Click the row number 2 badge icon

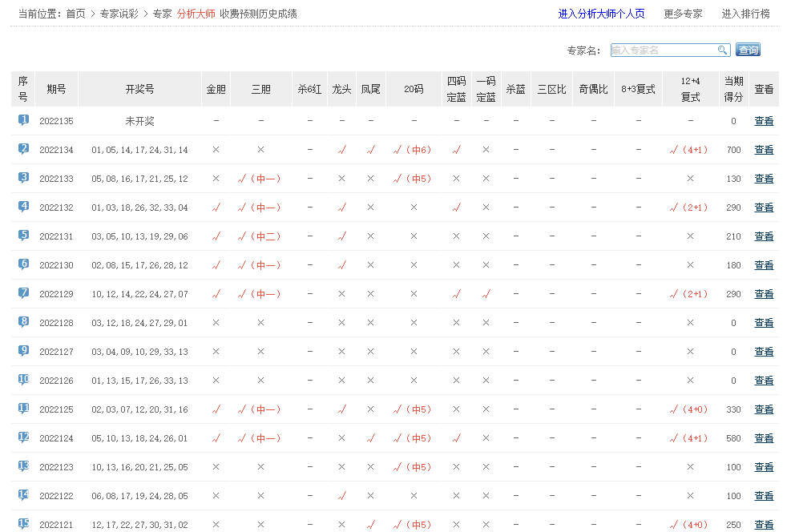click(23, 149)
